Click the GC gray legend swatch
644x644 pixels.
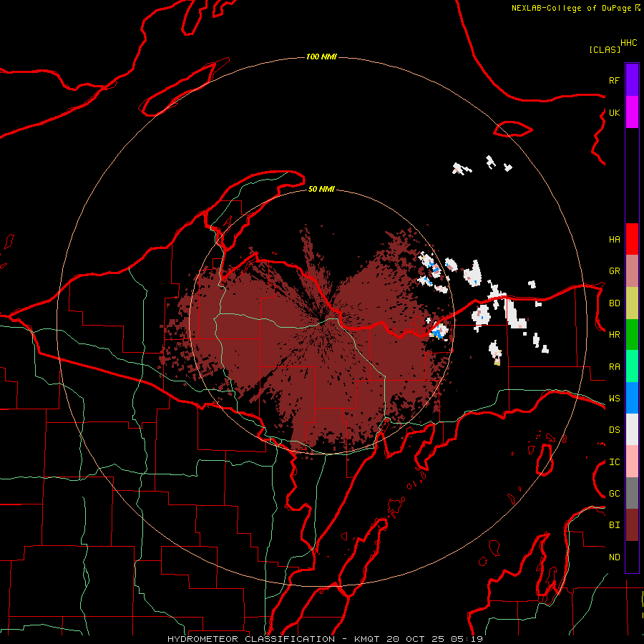pos(632,493)
